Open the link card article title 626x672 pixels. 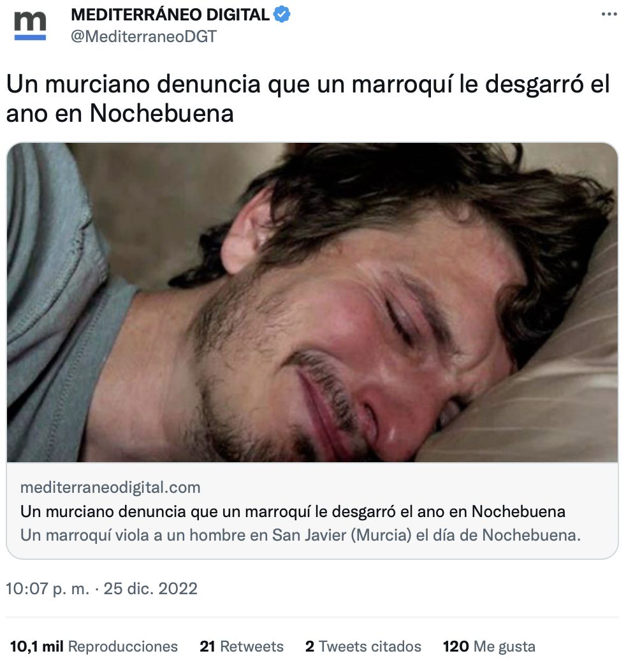tap(293, 511)
